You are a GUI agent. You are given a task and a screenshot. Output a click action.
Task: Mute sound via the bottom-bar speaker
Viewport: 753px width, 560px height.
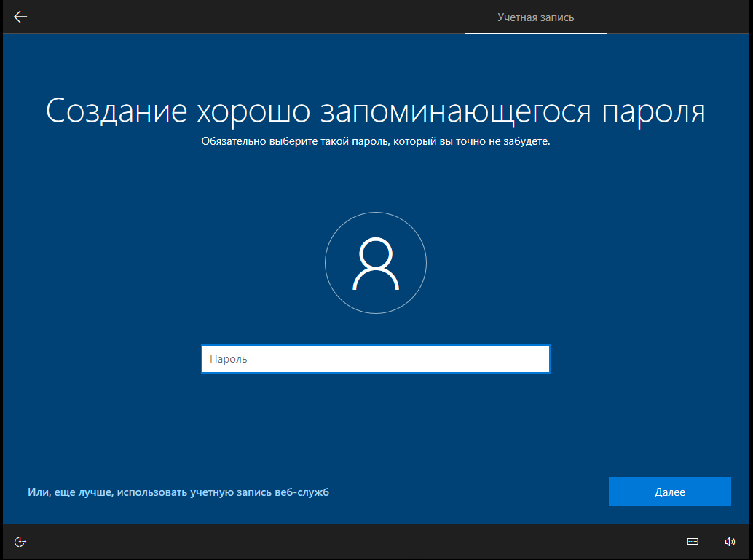[x=730, y=542]
